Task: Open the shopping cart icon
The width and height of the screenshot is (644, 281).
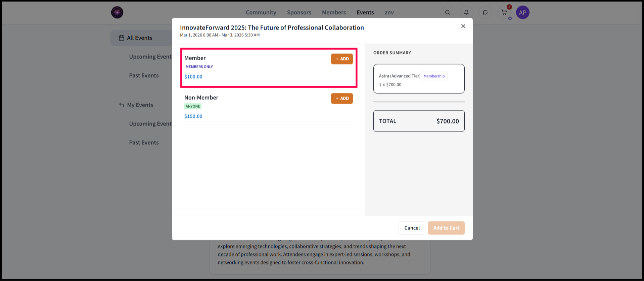Action: (504, 12)
